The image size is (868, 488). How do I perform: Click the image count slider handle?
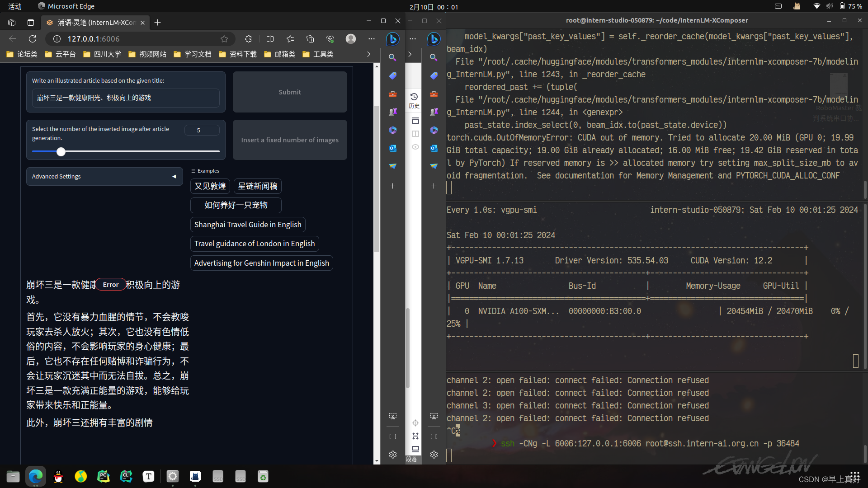[x=61, y=152]
